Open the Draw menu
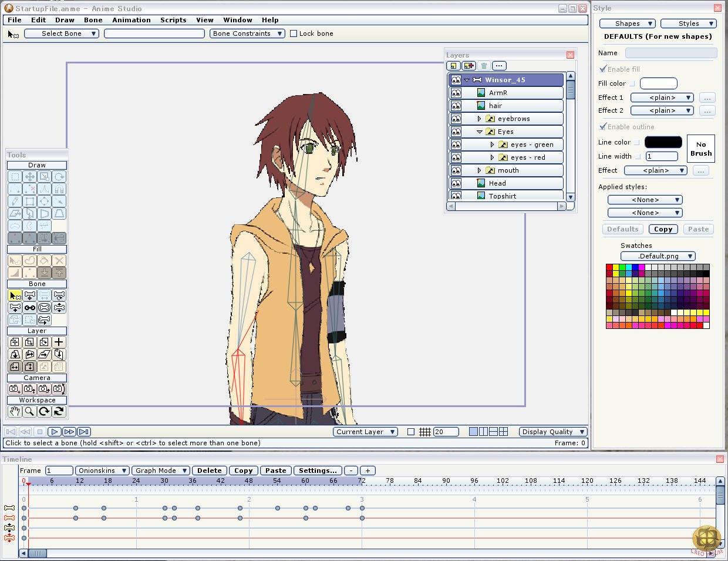 tap(65, 20)
